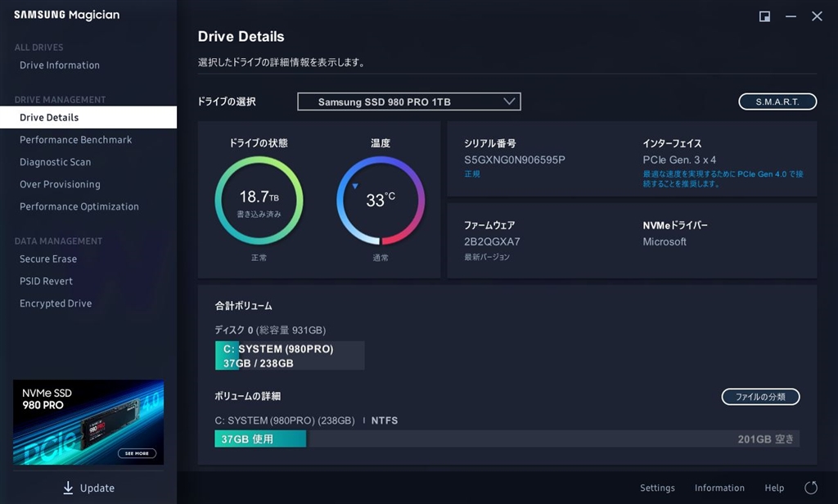Click the NTFS file system label
Image resolution: width=838 pixels, height=504 pixels.
pos(385,421)
